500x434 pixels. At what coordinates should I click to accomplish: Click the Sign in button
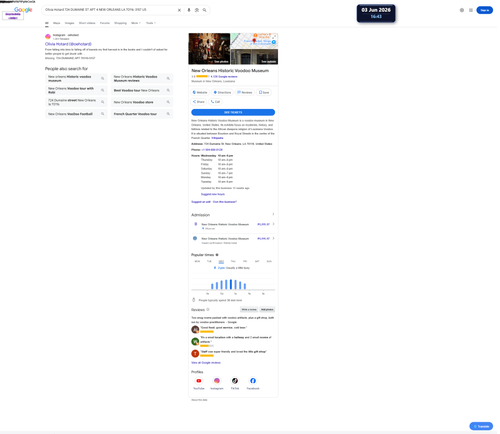tap(485, 10)
